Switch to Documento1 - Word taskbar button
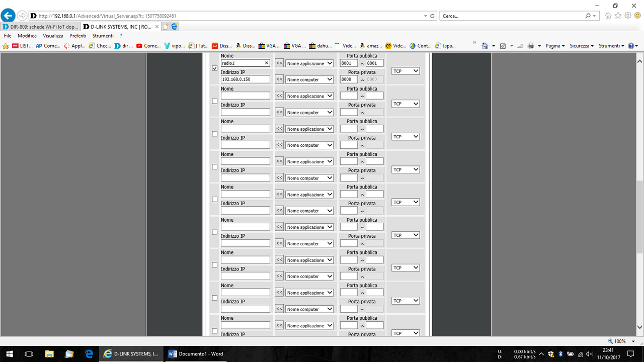This screenshot has width=644, height=362. tap(195, 354)
